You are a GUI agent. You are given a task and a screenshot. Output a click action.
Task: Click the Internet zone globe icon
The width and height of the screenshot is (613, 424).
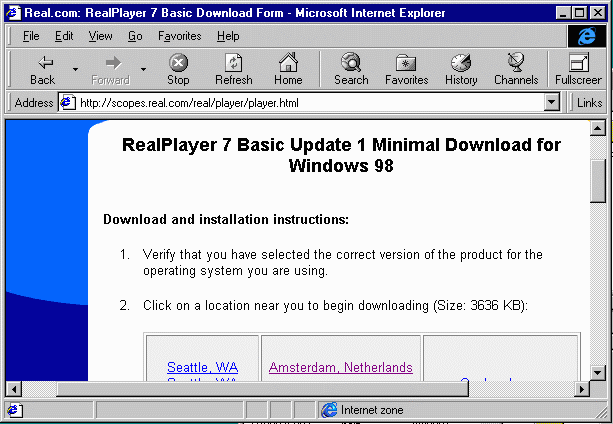[x=329, y=410]
